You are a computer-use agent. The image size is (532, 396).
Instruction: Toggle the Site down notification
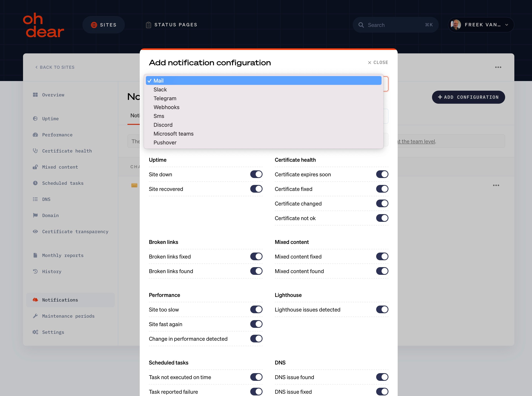click(256, 174)
